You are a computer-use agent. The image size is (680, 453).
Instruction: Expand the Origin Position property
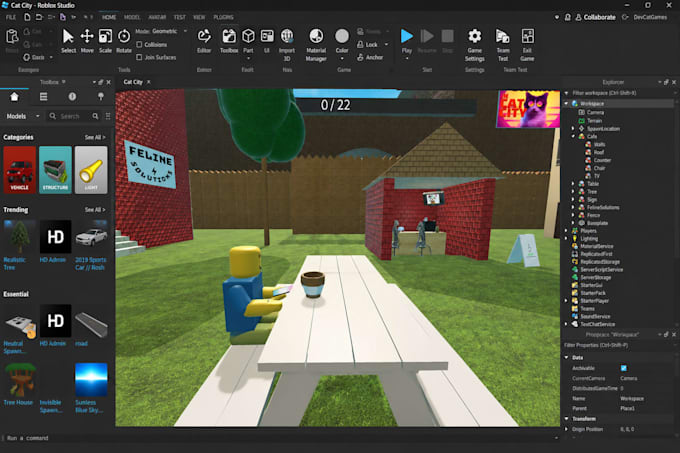566,429
